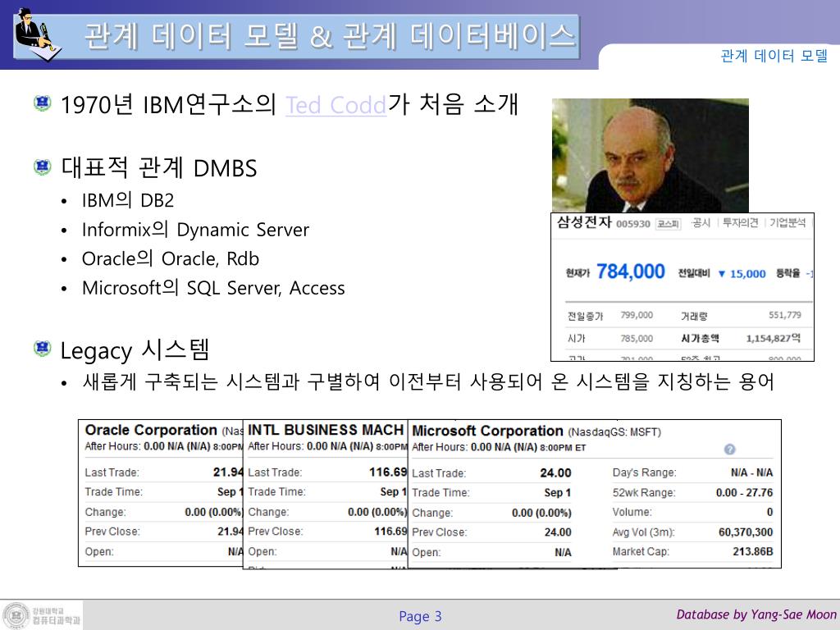
Task: Select IBM's Last Trade value 116.69
Action: [x=388, y=472]
